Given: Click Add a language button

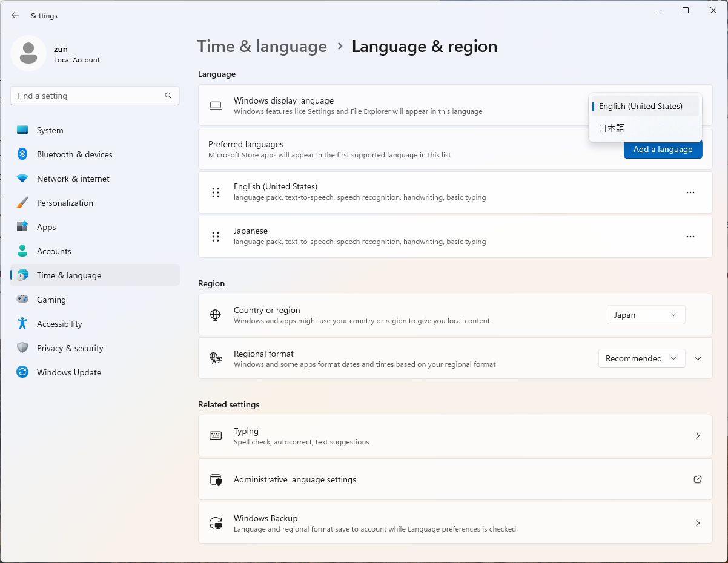Looking at the screenshot, I should coord(663,149).
